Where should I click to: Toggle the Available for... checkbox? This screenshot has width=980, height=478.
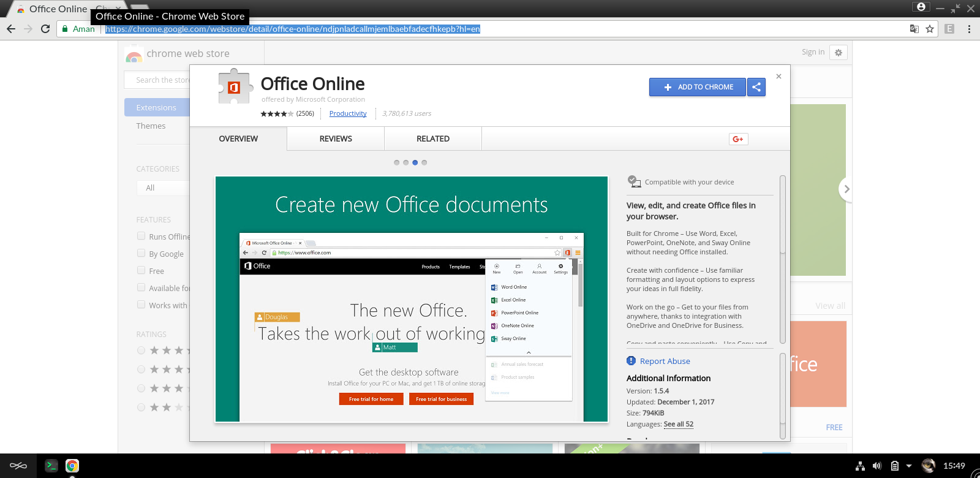pyautogui.click(x=141, y=287)
